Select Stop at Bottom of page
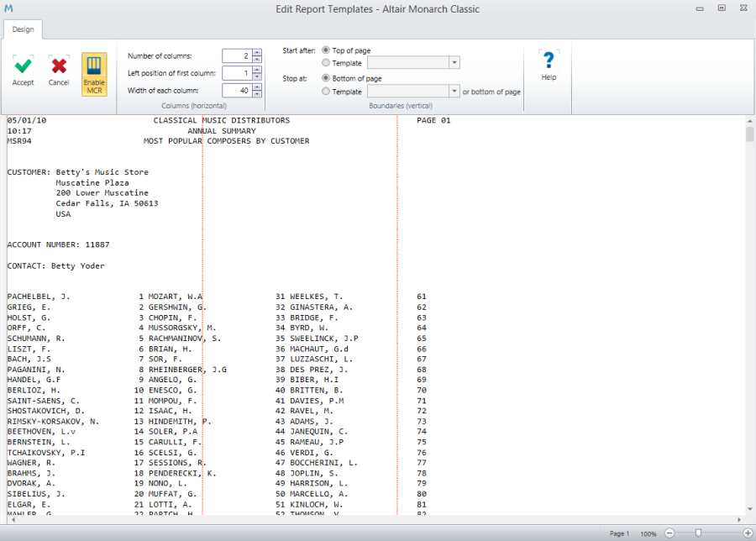Image resolution: width=756 pixels, height=541 pixels. pos(326,78)
